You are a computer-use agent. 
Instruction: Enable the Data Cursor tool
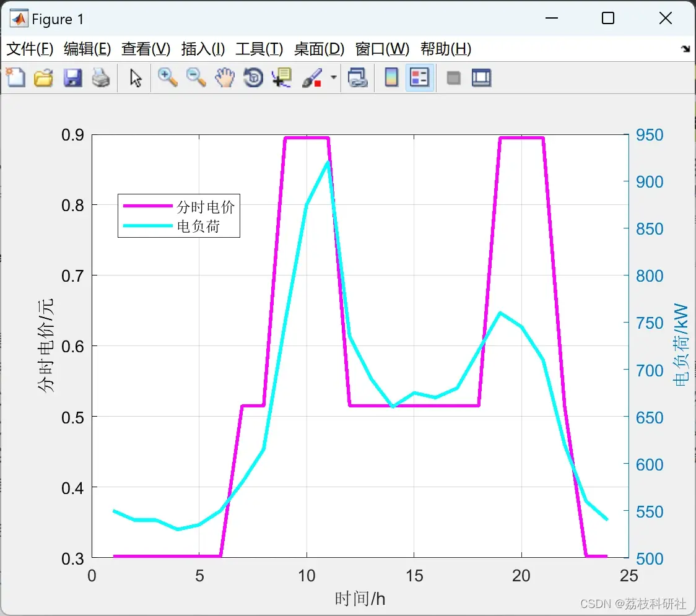(281, 77)
